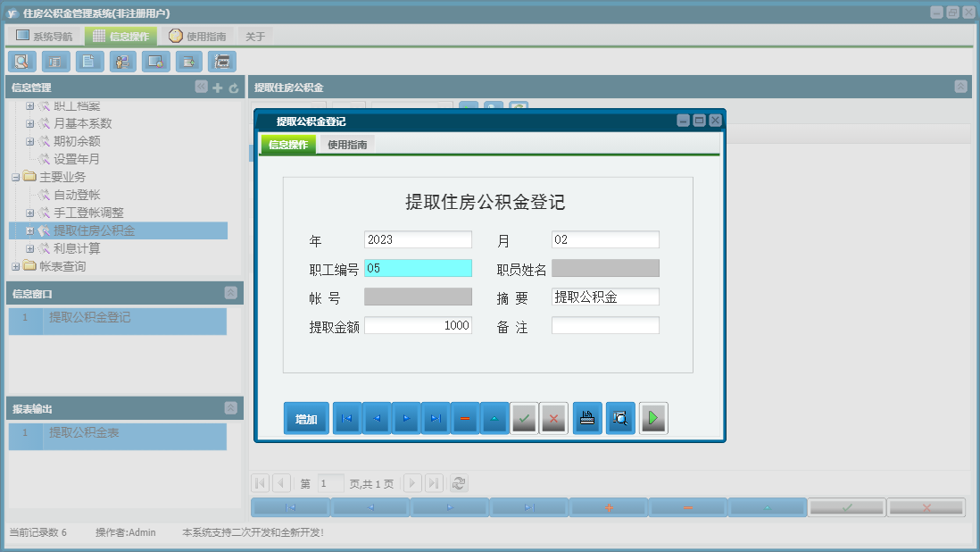Confirm the record with the green check icon
The image size is (980, 552).
pyautogui.click(x=525, y=417)
